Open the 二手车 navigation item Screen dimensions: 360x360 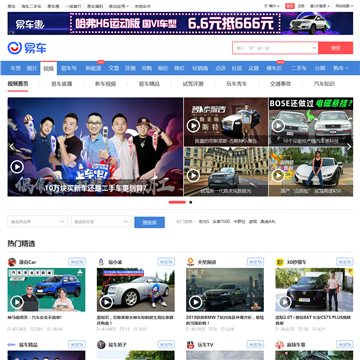pos(299,68)
